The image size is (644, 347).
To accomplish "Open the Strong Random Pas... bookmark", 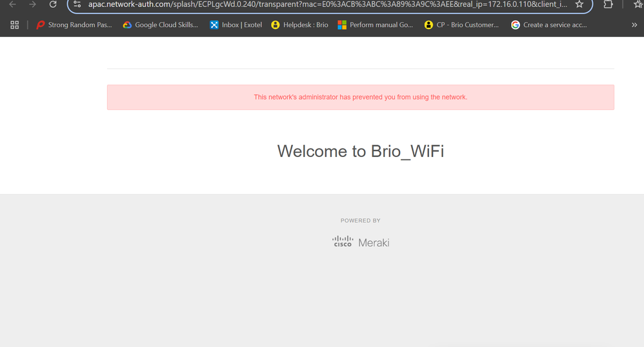I will coord(74,25).
